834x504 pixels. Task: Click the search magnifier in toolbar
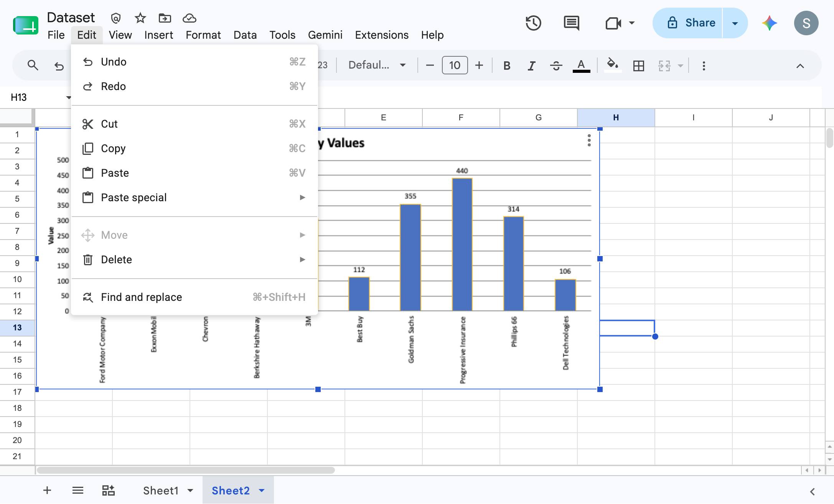click(x=33, y=66)
